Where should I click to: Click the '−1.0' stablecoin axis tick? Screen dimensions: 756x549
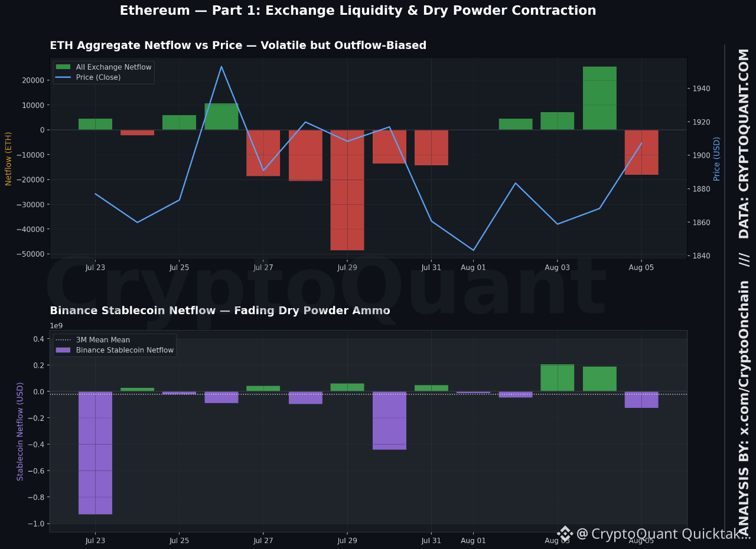pos(37,524)
